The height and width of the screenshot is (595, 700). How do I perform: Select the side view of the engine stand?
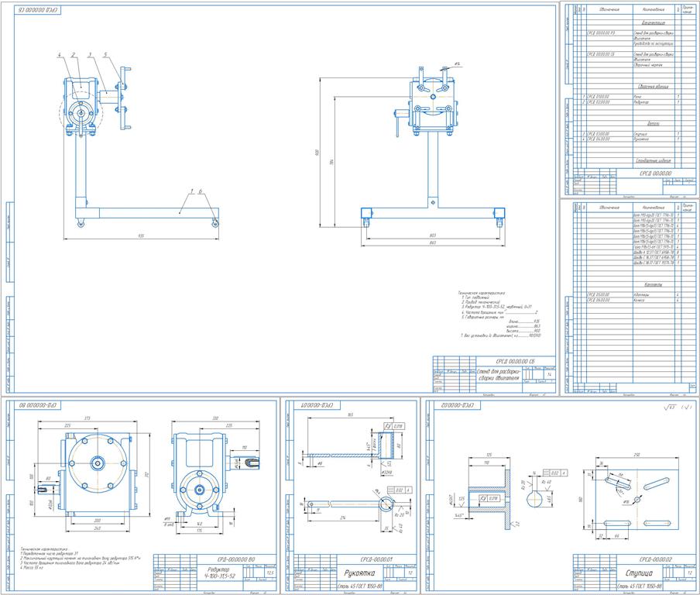[x=141, y=147]
